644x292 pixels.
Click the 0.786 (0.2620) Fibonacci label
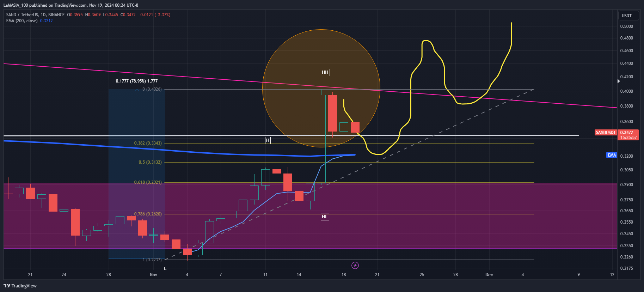point(148,214)
